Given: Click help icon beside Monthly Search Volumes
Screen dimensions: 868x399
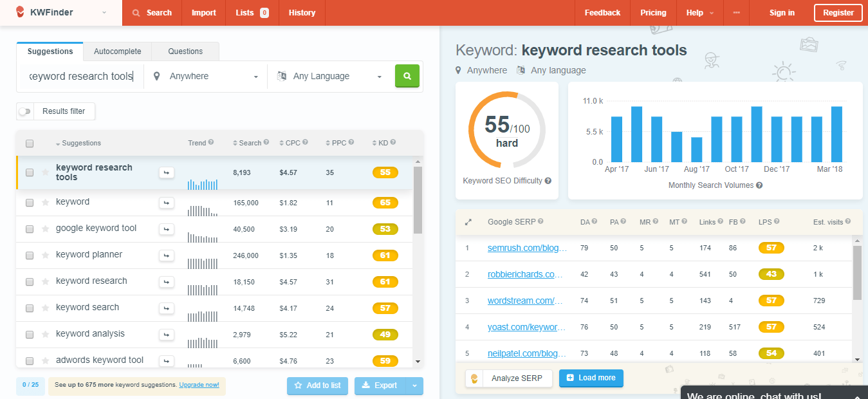Looking at the screenshot, I should coord(759,185).
